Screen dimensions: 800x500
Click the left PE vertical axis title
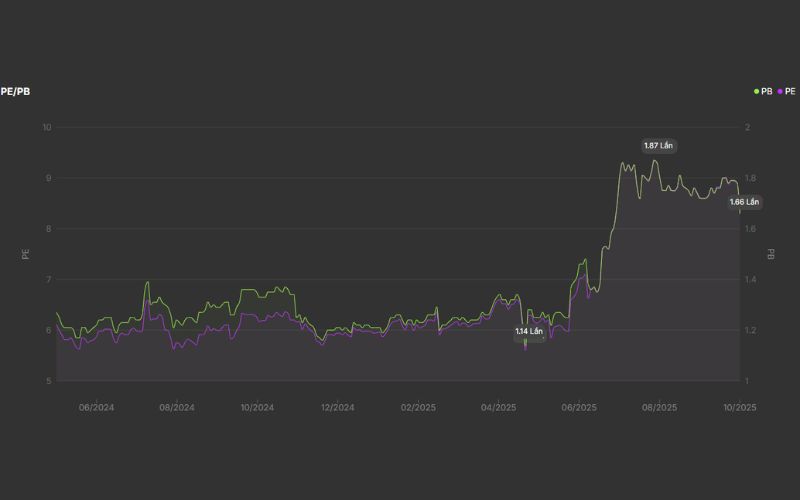(26, 254)
